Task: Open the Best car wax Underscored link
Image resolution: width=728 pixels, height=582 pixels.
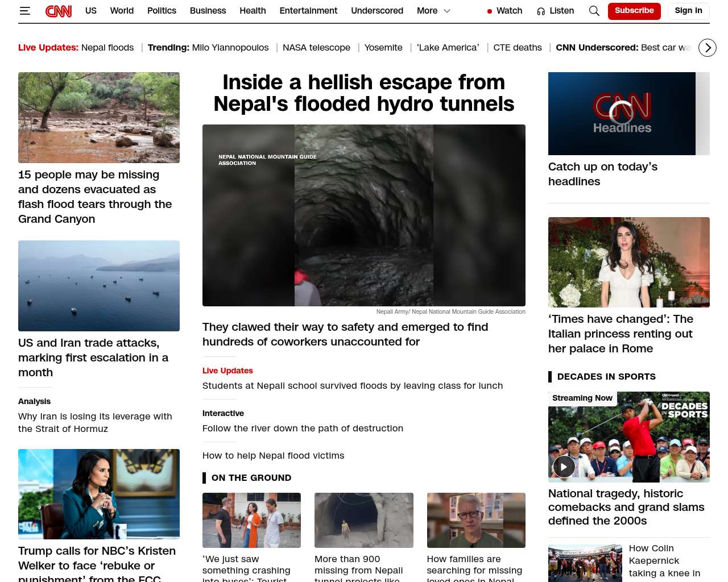Action: click(x=665, y=48)
